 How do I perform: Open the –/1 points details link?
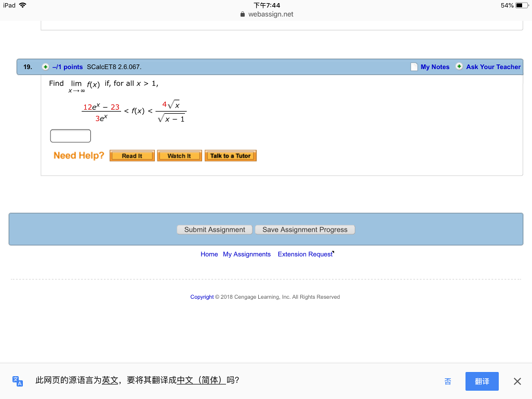point(68,67)
